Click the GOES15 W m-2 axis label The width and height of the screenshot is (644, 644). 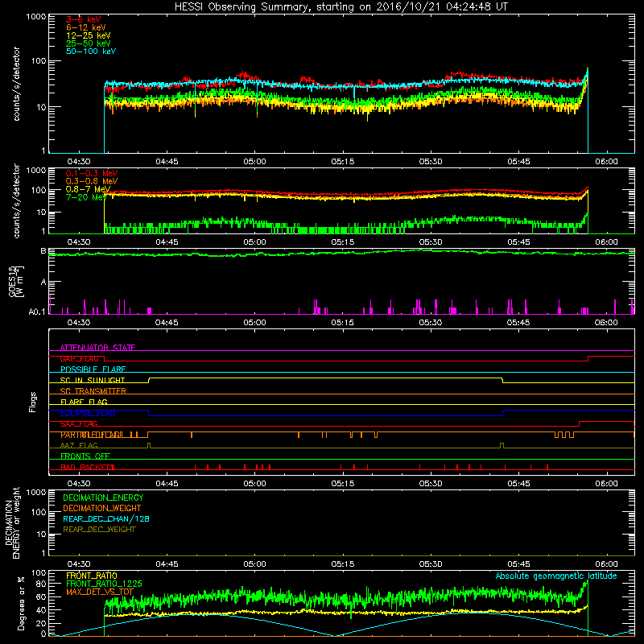pyautogui.click(x=16, y=281)
